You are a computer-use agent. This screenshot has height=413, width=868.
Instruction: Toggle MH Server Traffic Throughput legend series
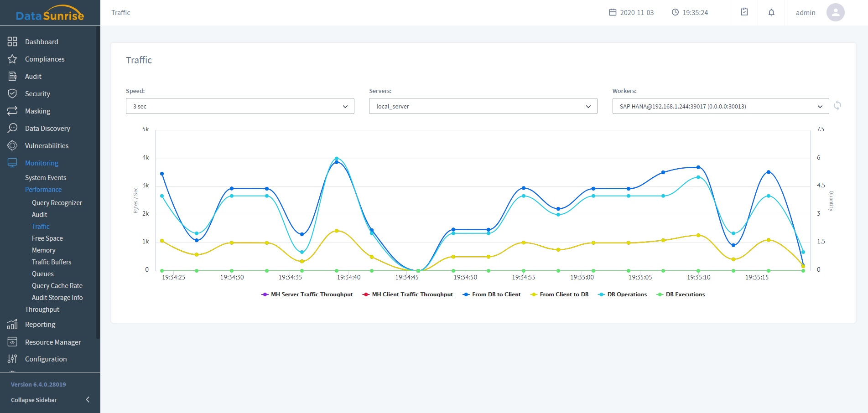click(307, 294)
